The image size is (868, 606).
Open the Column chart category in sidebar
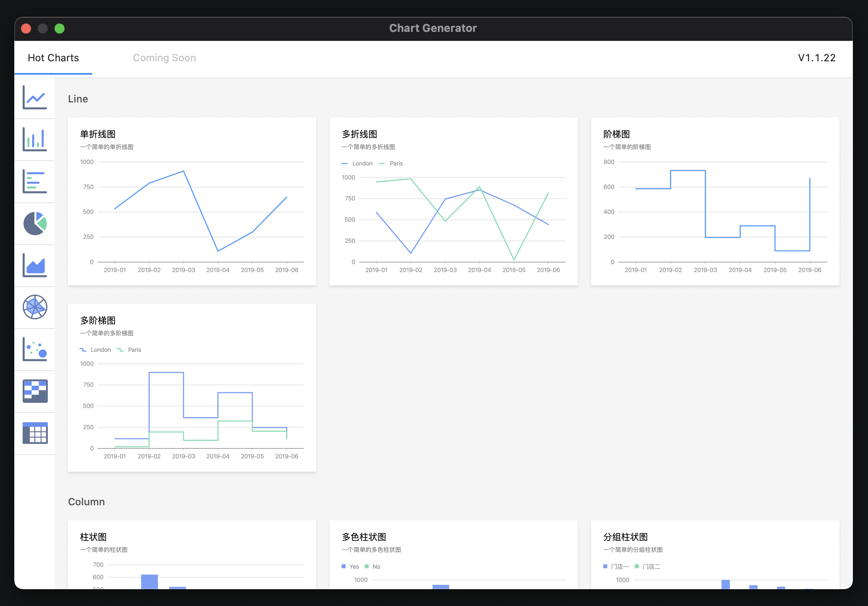click(35, 139)
